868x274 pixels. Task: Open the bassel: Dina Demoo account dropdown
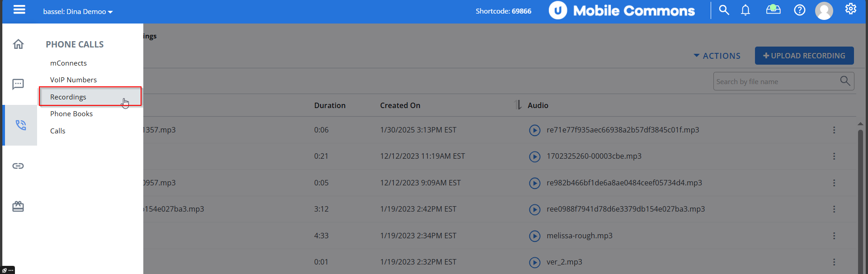pyautogui.click(x=78, y=12)
